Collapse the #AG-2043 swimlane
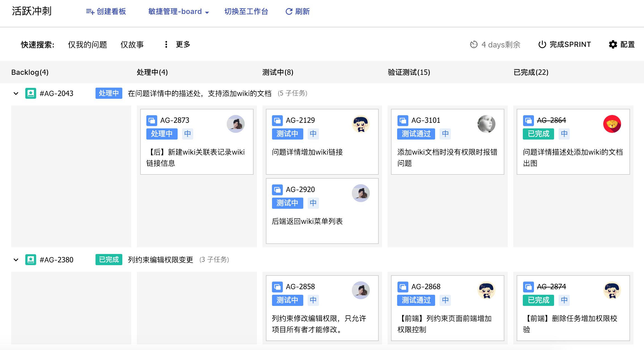This screenshot has width=644, height=350. click(16, 93)
